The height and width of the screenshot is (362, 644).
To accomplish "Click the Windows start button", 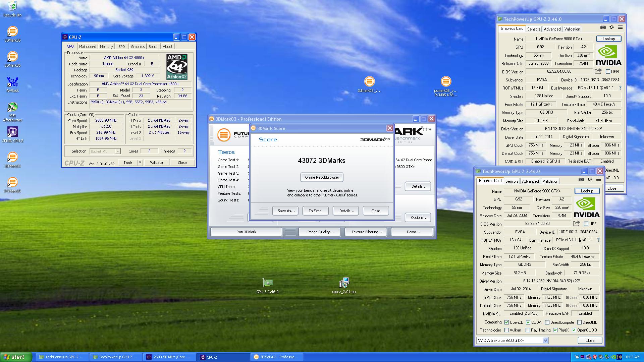I will (16, 357).
